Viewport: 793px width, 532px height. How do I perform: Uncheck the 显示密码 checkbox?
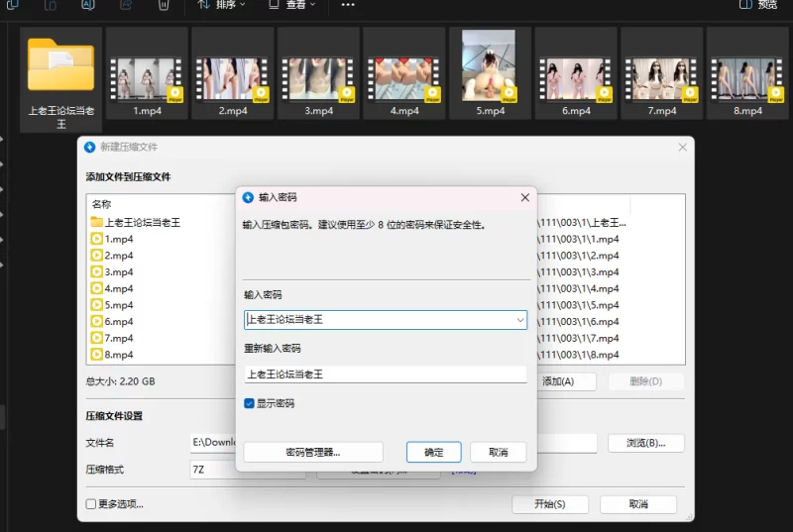[x=250, y=403]
